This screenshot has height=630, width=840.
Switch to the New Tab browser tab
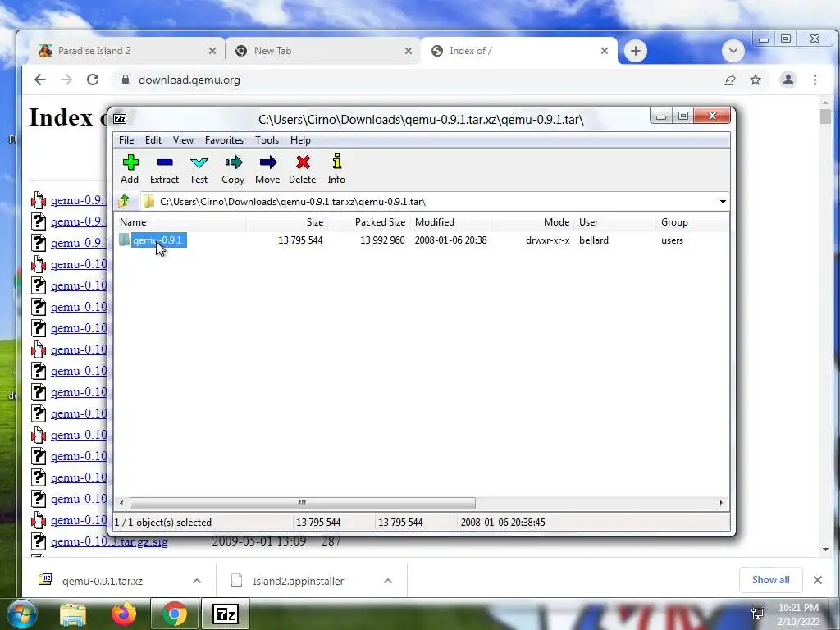pyautogui.click(x=321, y=51)
